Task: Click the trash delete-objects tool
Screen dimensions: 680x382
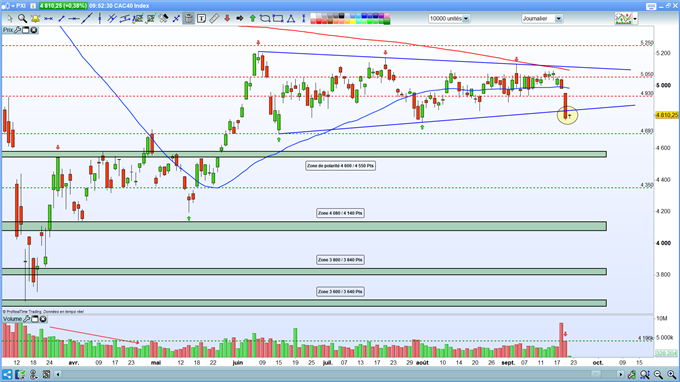Action: coord(189,19)
